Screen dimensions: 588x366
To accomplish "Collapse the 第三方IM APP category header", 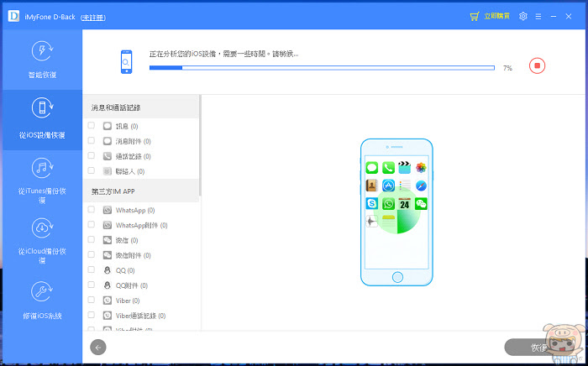I will click(141, 191).
